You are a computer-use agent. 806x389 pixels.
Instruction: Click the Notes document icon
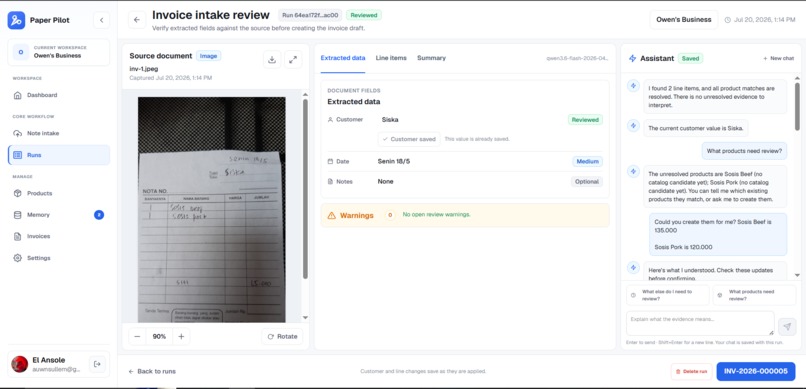pyautogui.click(x=331, y=181)
